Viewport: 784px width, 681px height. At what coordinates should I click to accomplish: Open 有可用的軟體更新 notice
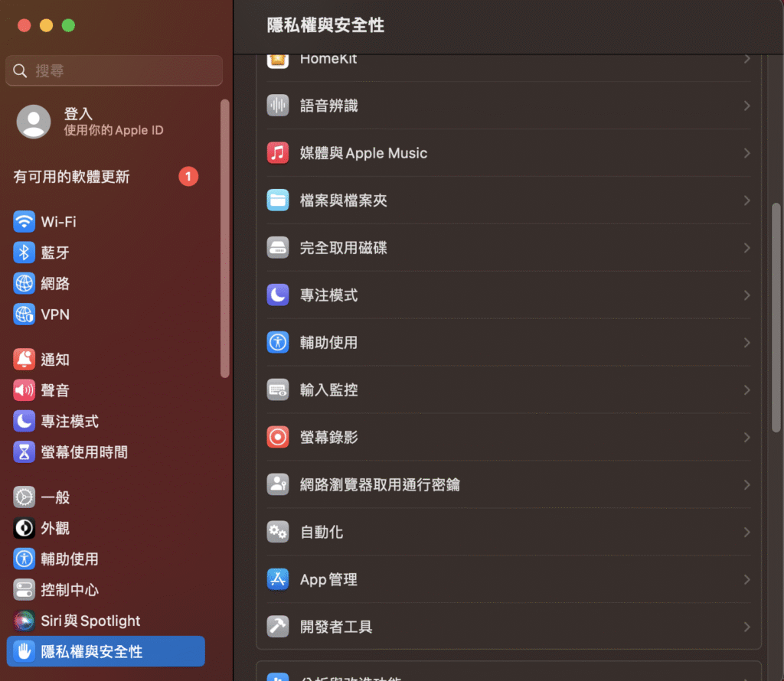click(x=72, y=177)
